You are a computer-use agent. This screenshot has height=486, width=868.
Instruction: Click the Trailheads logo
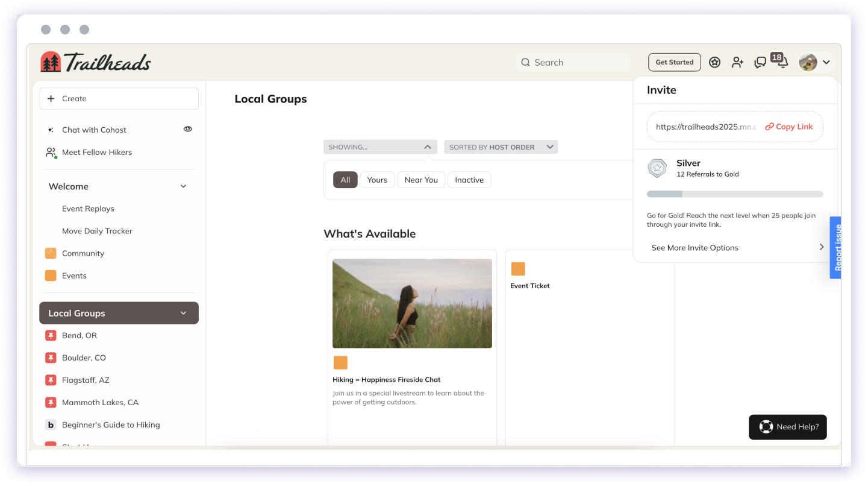coord(96,61)
